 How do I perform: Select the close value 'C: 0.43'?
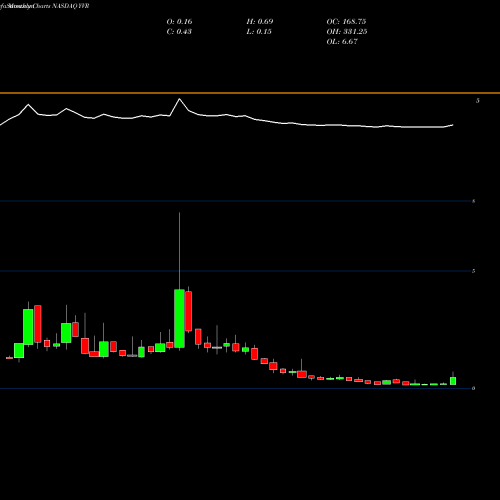[179, 32]
